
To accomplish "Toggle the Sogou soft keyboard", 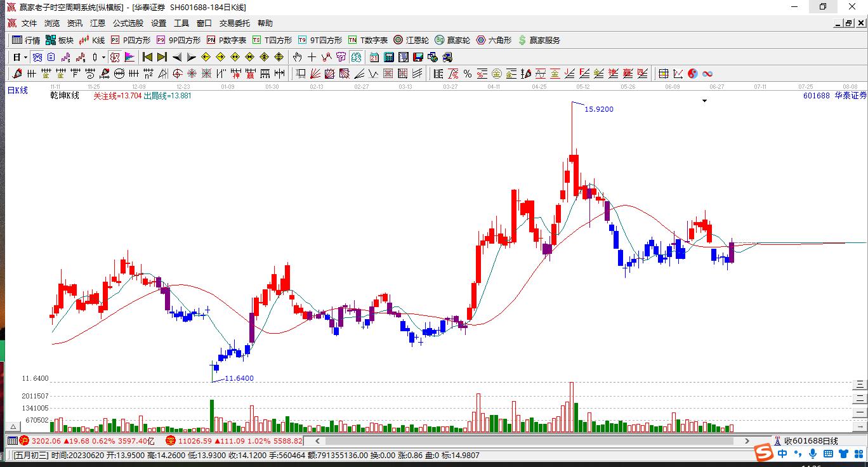I will point(827,454).
